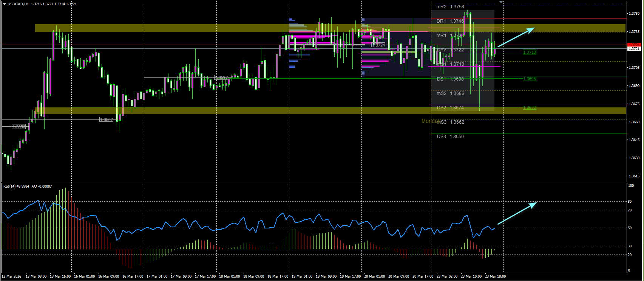644x281 pixels.
Task: Select the lower yellow support zone rectangle
Action: pos(330,111)
